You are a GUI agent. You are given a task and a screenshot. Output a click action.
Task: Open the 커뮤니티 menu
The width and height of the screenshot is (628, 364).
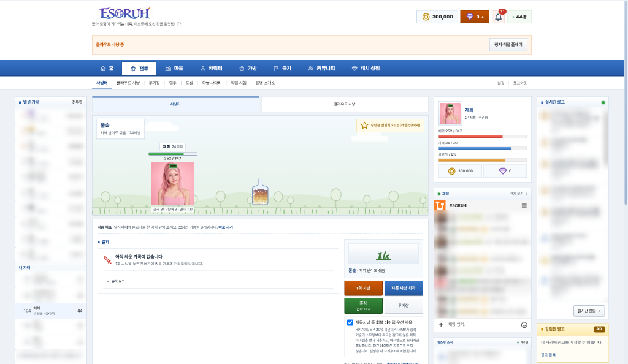[x=321, y=69]
